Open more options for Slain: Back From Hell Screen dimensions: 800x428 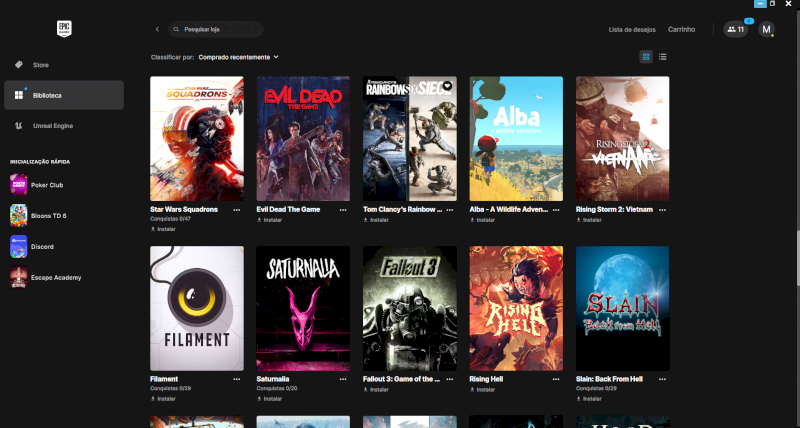(662, 379)
